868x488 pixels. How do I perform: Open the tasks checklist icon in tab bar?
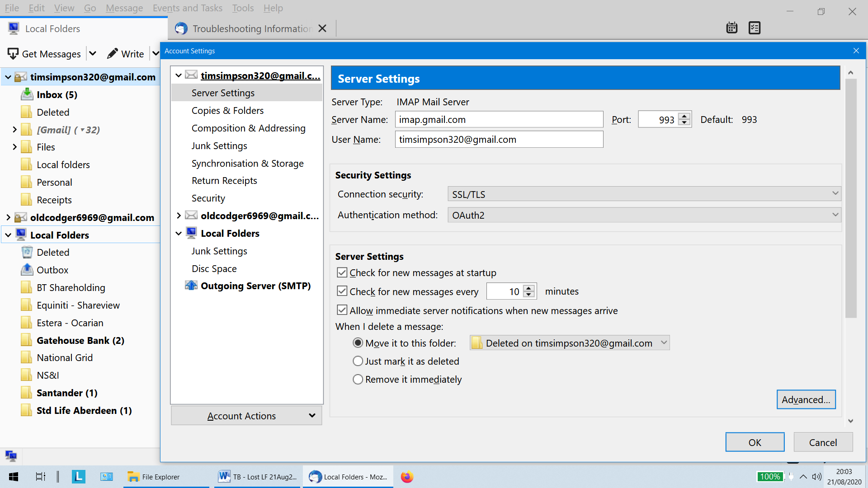[x=754, y=28]
